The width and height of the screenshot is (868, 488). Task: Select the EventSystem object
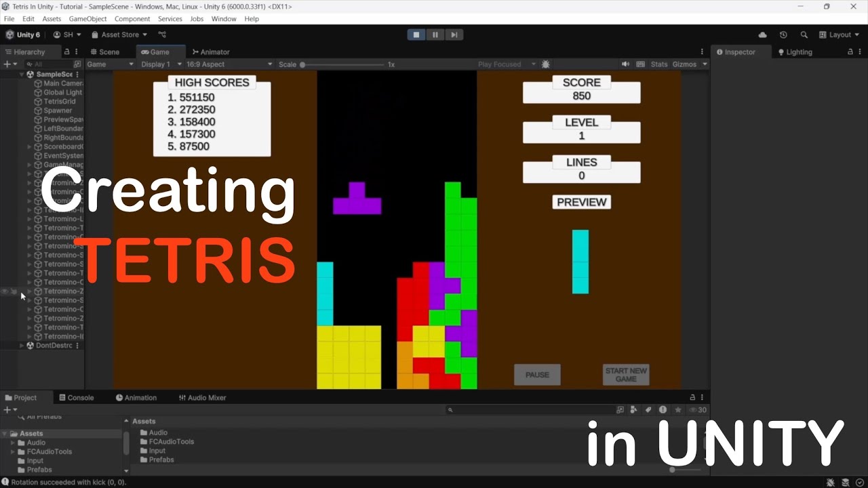[59, 156]
